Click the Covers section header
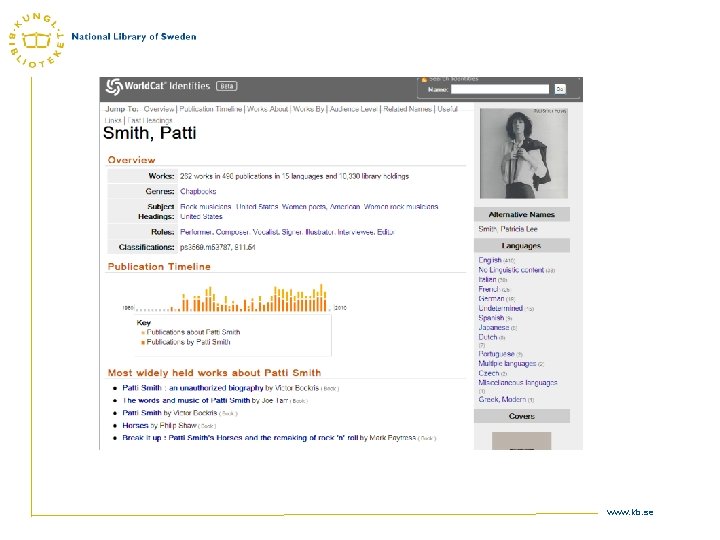 click(522, 416)
